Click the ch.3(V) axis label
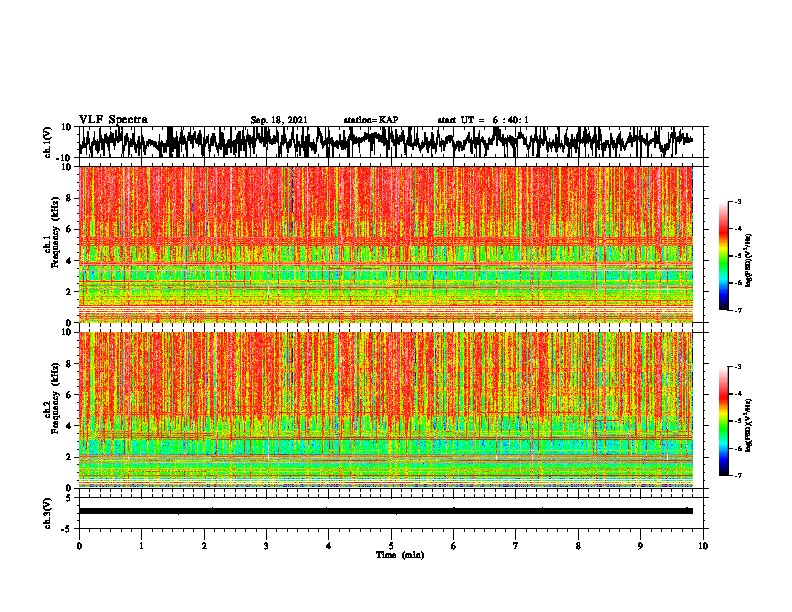The width and height of the screenshot is (792, 612). tap(48, 513)
